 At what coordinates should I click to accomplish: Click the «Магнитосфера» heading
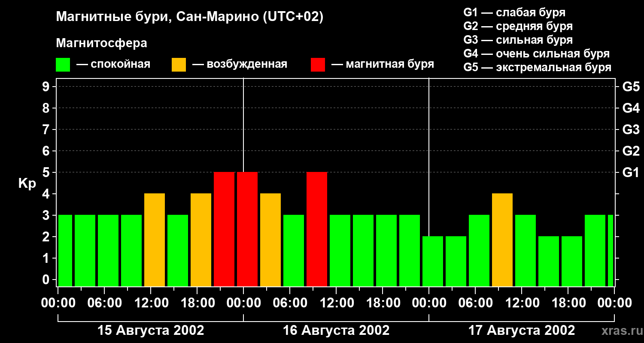pyautogui.click(x=102, y=43)
